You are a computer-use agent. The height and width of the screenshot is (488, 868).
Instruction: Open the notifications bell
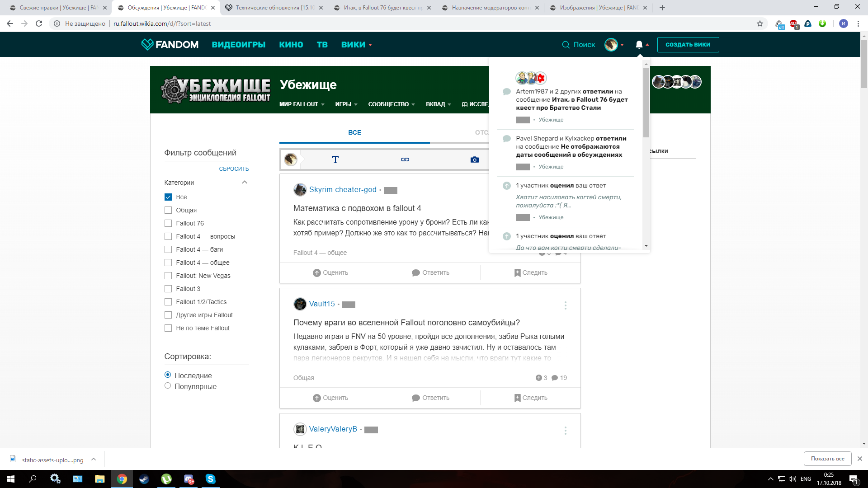(x=639, y=44)
